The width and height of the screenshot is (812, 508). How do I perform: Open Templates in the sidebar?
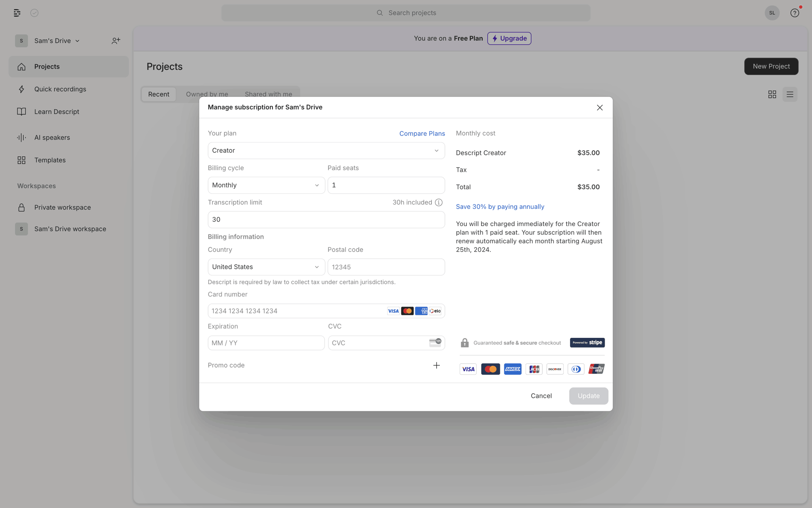point(69,160)
